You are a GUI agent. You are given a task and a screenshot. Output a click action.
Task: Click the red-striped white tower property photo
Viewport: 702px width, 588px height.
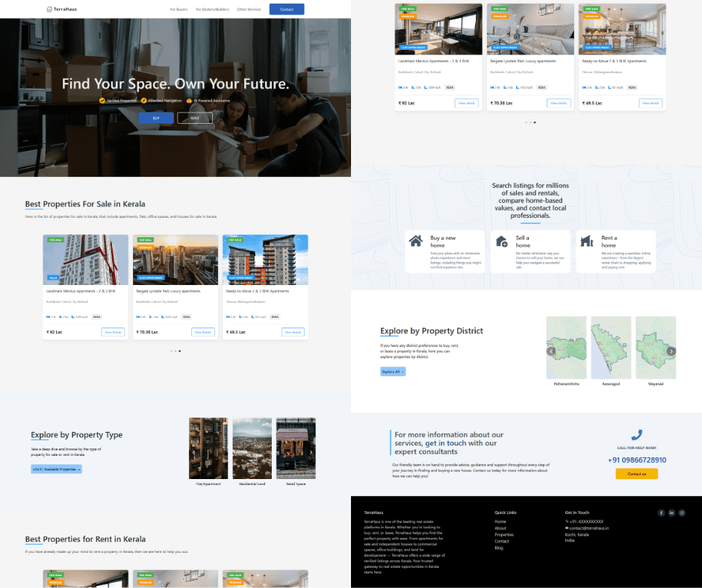pyautogui.click(x=86, y=260)
